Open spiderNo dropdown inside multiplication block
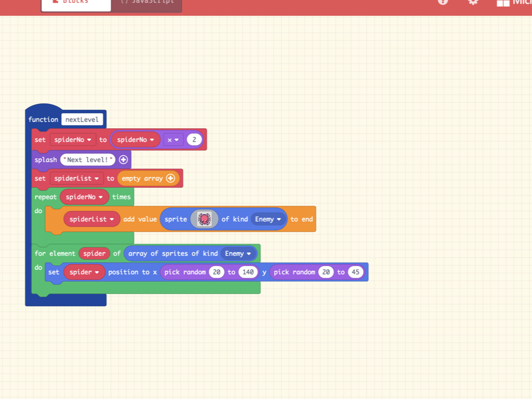This screenshot has width=532, height=399. pos(136,139)
